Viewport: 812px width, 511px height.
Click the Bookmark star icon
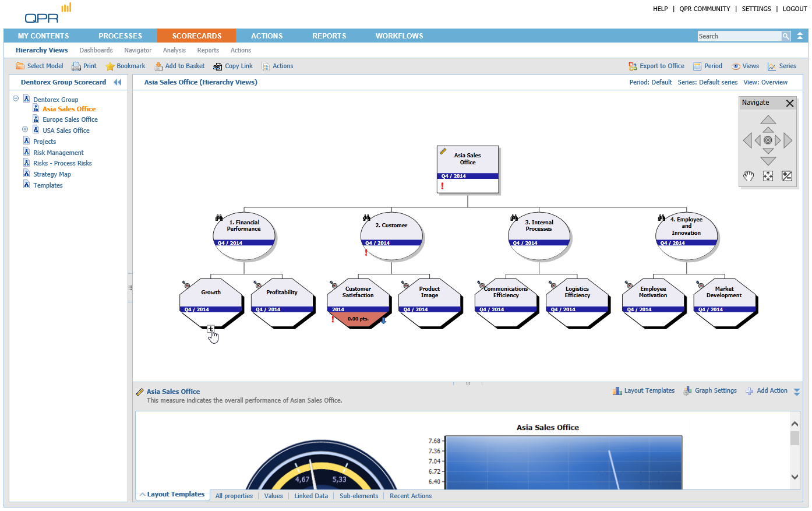(110, 66)
